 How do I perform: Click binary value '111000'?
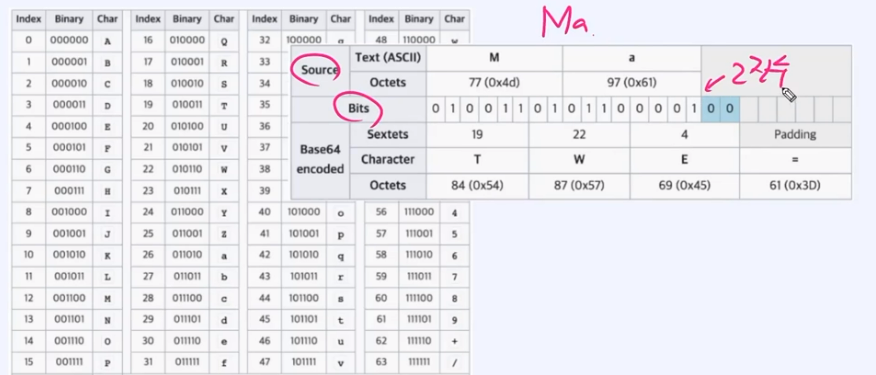point(419,212)
